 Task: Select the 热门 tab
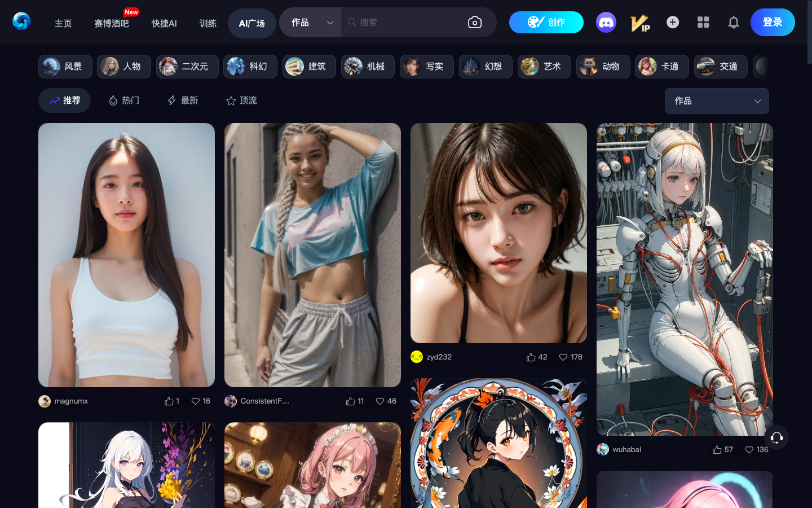[123, 100]
